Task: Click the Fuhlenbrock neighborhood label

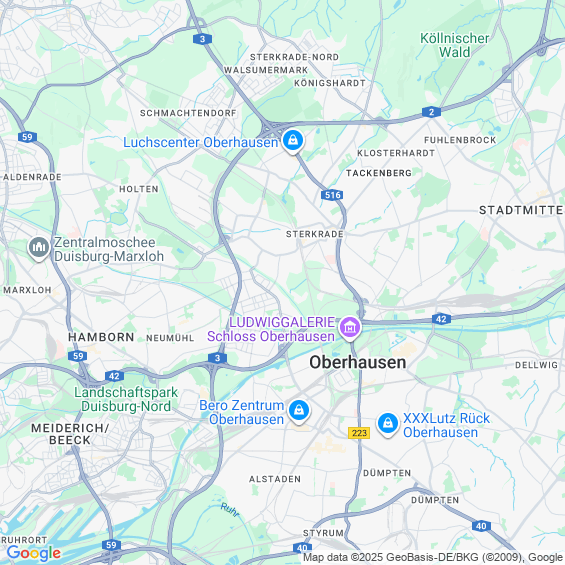Action: point(460,140)
